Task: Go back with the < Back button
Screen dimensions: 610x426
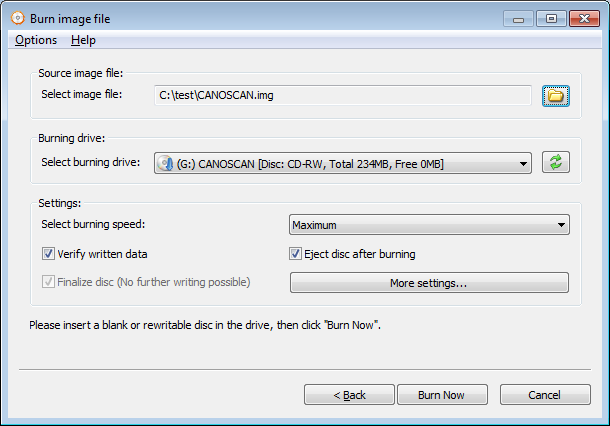Action: click(349, 395)
